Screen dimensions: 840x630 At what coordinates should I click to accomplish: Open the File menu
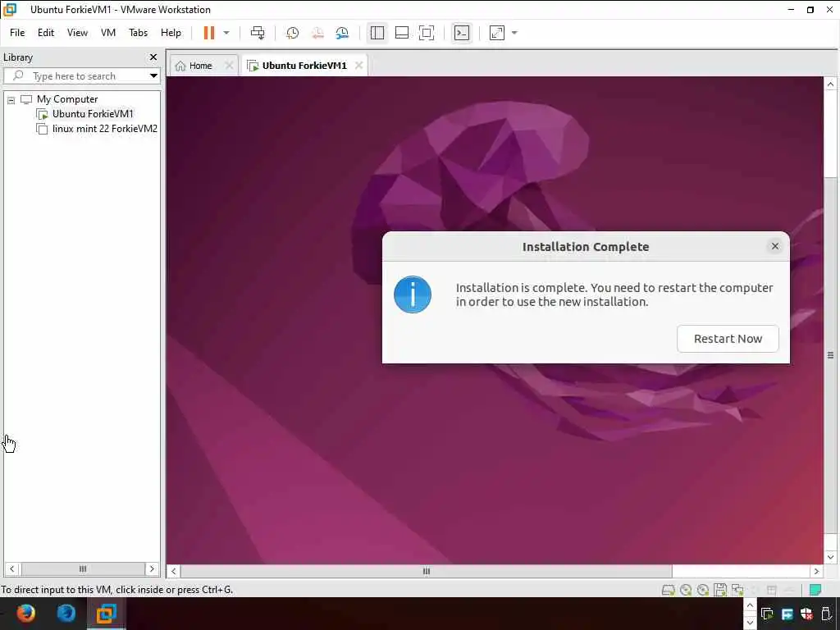click(17, 33)
